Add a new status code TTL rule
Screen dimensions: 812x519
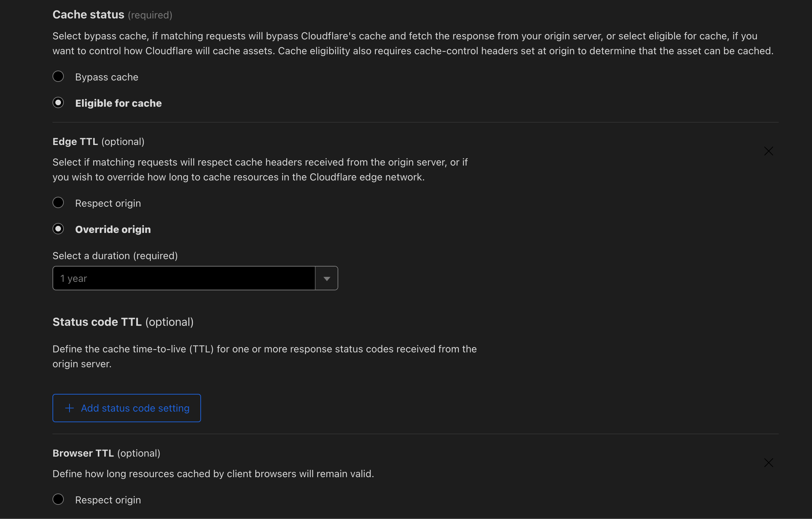coord(126,408)
